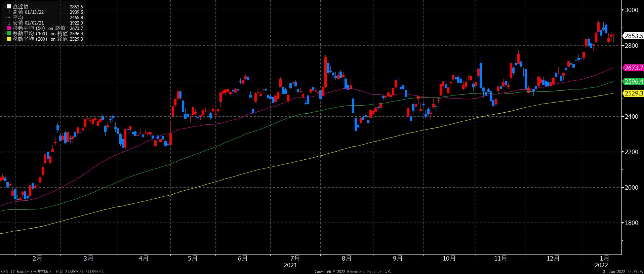Click the magenta 2673.7 axis price tag
This screenshot has height=274, width=644.
(633, 68)
